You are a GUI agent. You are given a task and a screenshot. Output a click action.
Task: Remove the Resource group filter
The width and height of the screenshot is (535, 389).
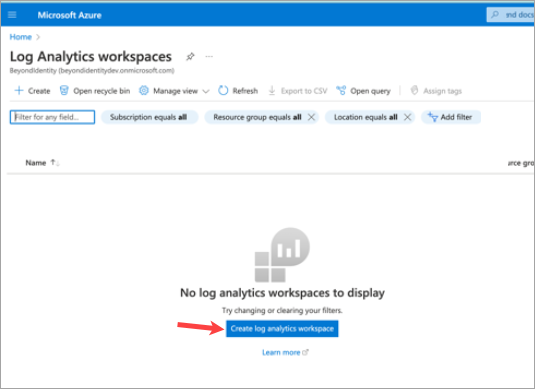pos(311,117)
